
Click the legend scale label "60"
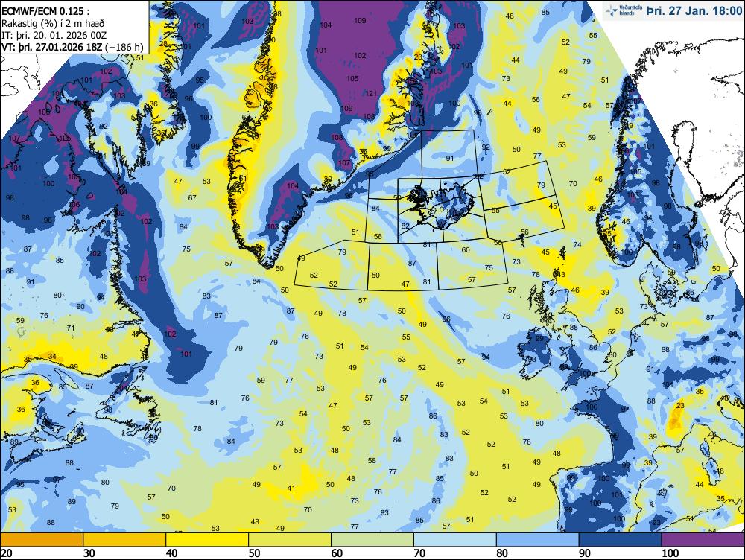(x=337, y=553)
